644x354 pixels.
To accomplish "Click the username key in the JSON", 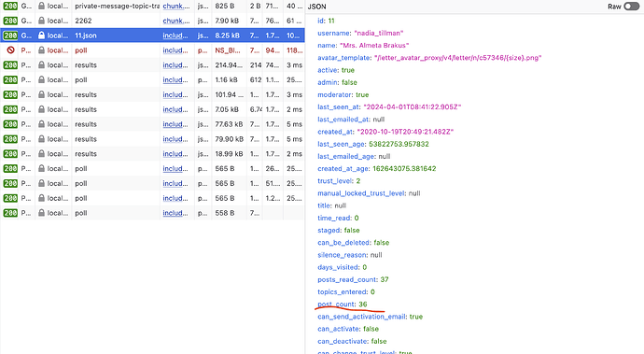I will 334,33.
